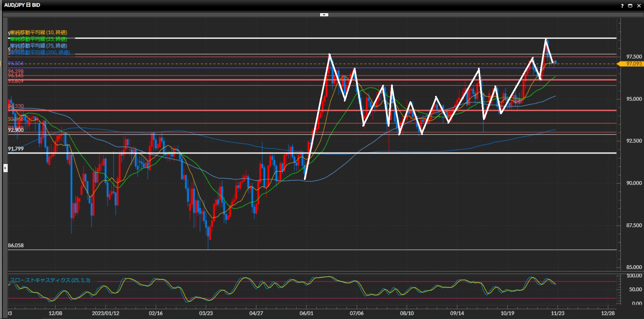The height and width of the screenshot is (319, 644).
Task: Click the 90.000 mark on price axis
Action: point(634,183)
